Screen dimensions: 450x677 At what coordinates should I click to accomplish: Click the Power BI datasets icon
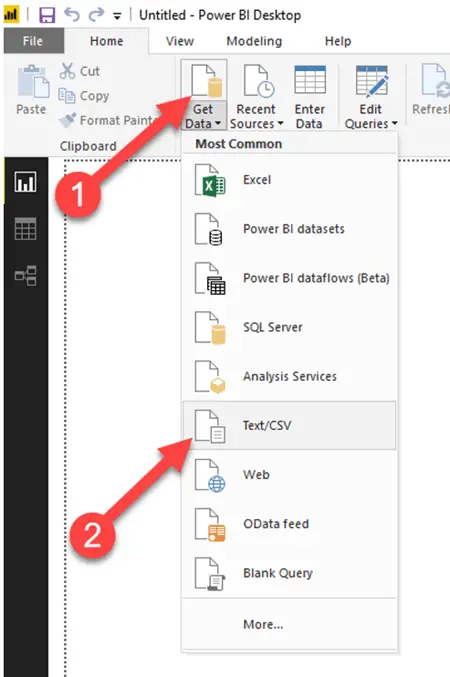pyautogui.click(x=209, y=230)
